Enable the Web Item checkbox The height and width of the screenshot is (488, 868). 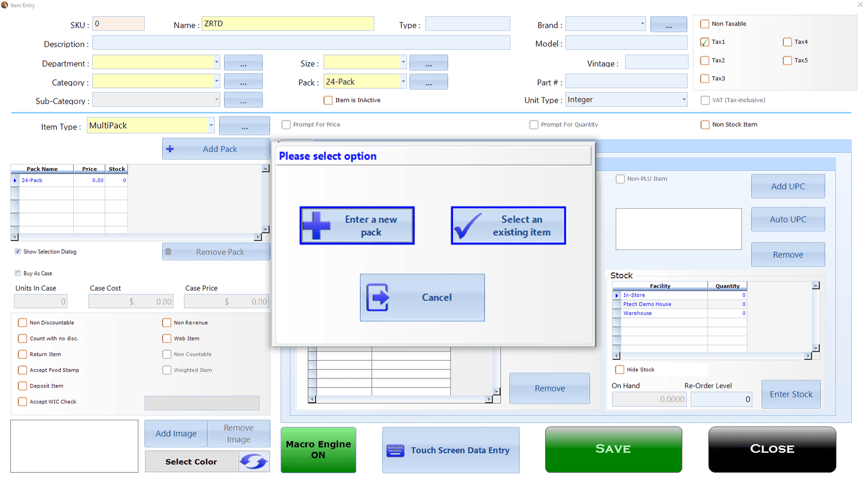pos(167,338)
